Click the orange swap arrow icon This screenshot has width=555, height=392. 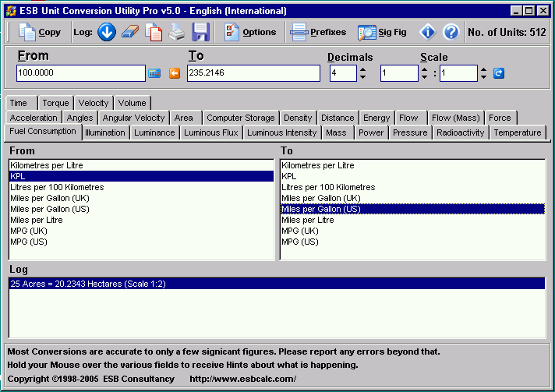[175, 73]
